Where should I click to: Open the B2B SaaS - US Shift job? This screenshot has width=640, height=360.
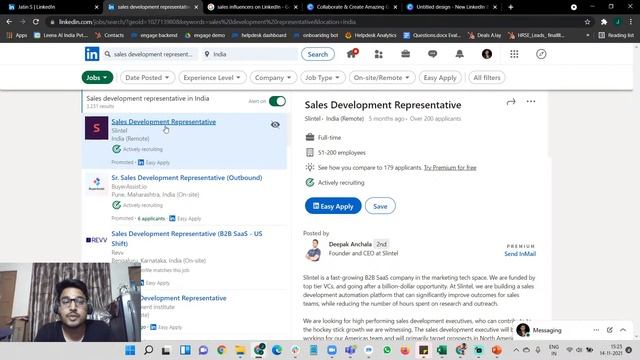(187, 238)
